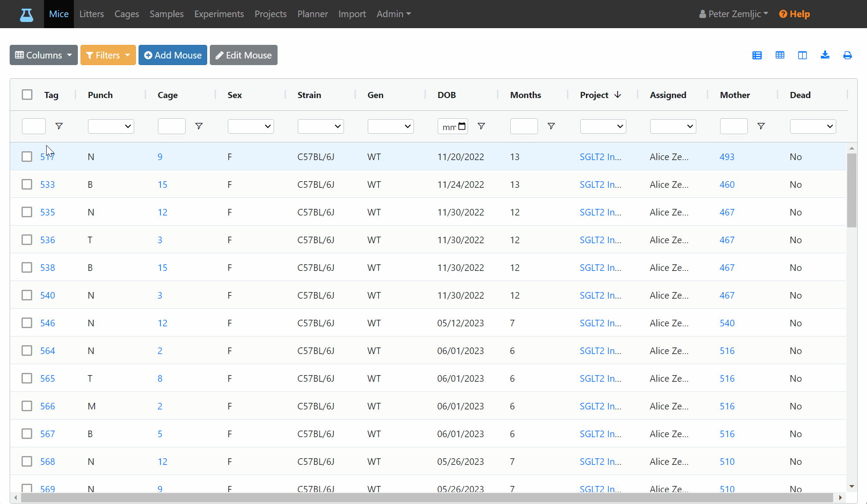Open the Punch filter dropdown
Image resolution: width=867 pixels, height=504 pixels.
point(111,126)
